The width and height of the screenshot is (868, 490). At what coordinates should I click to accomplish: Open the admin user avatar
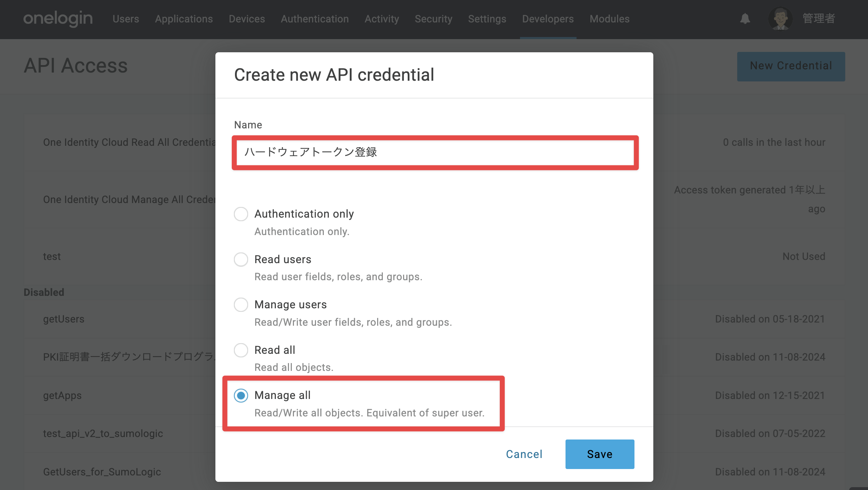pos(780,19)
